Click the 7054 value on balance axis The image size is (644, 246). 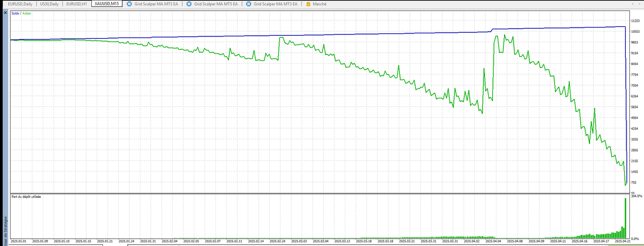point(635,86)
